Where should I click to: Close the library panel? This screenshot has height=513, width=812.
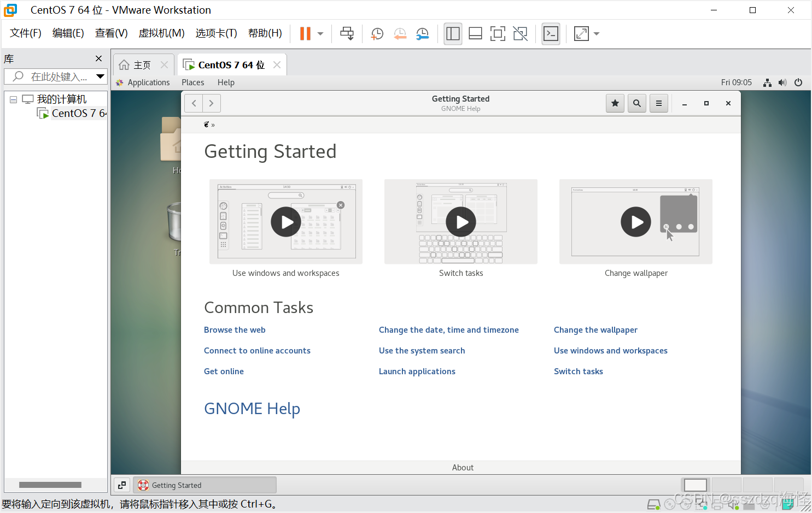(x=98, y=58)
